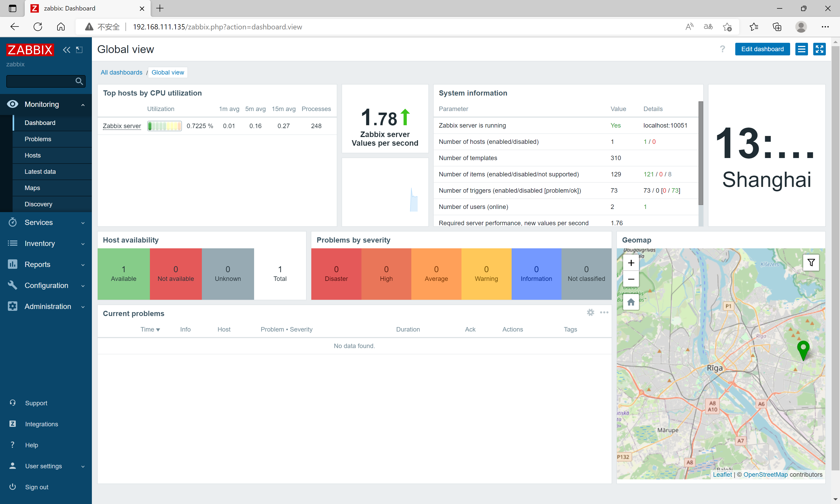The image size is (840, 504).
Task: Reset Geomap to home view
Action: (631, 302)
